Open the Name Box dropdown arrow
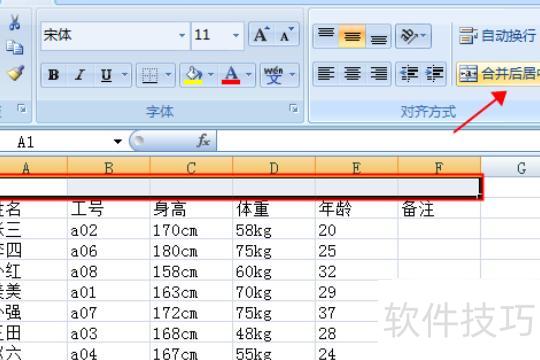This screenshot has width=540, height=360. pos(118,141)
